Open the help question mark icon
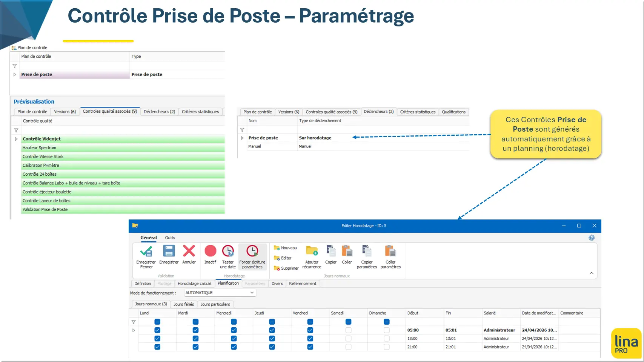The height and width of the screenshot is (362, 644). [592, 238]
